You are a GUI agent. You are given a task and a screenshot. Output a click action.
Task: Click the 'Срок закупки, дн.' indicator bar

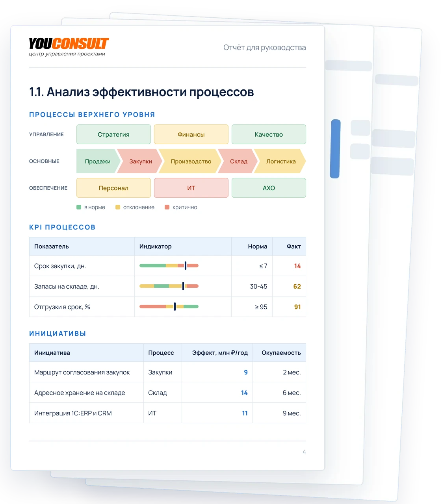coord(169,266)
